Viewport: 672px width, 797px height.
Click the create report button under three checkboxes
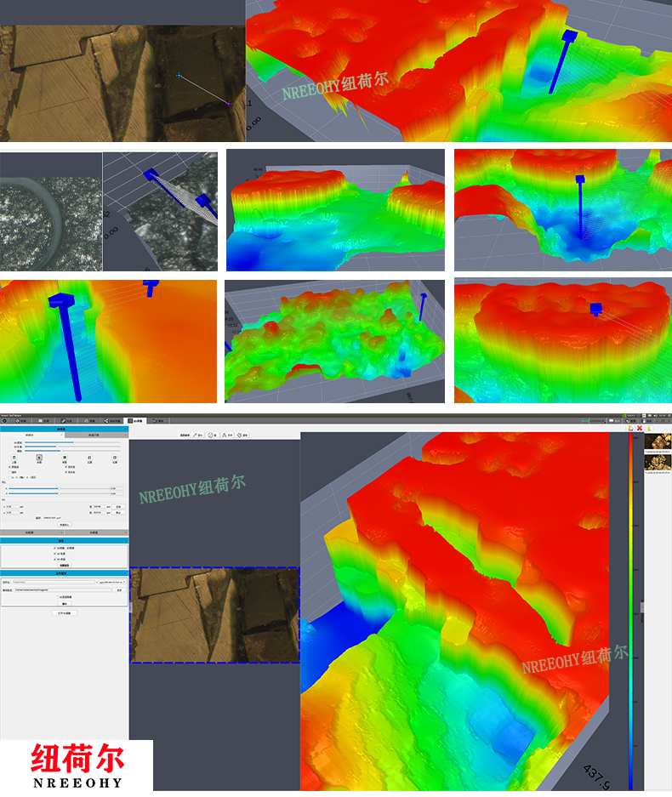pos(64,566)
